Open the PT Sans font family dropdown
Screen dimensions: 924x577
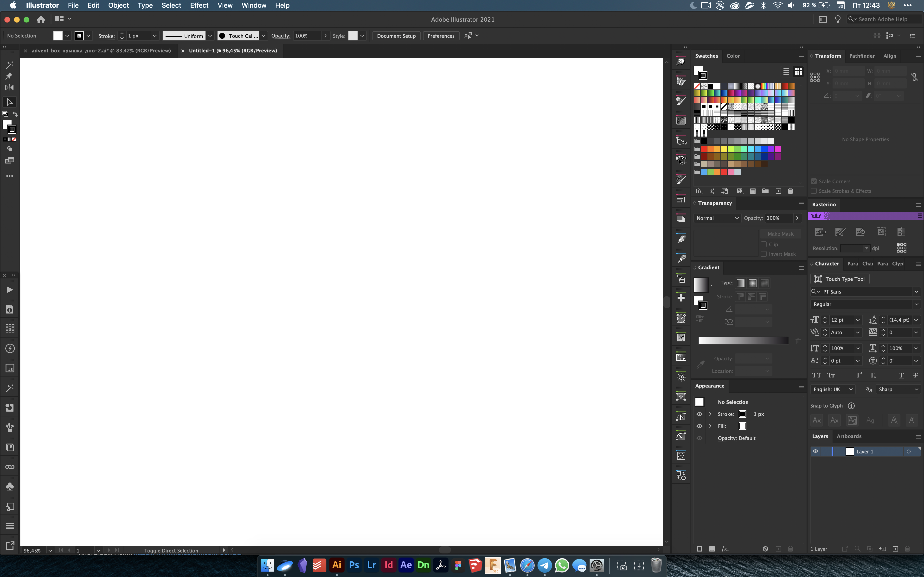click(916, 292)
